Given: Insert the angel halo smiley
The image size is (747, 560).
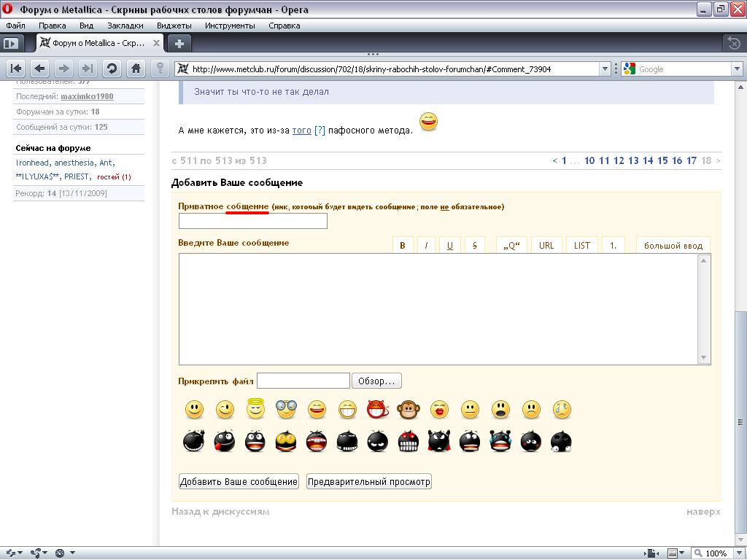Looking at the screenshot, I should coord(255,409).
